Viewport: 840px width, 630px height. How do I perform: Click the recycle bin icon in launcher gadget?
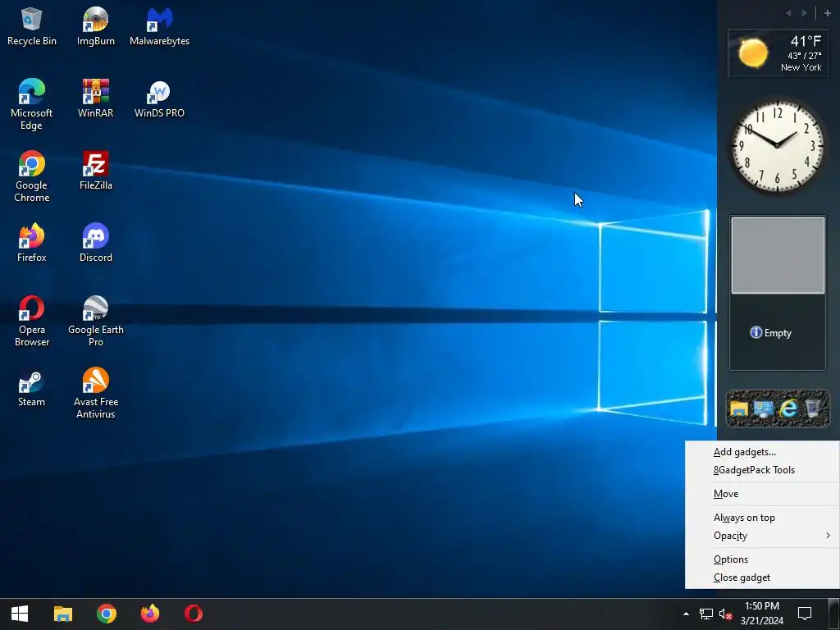[813, 409]
